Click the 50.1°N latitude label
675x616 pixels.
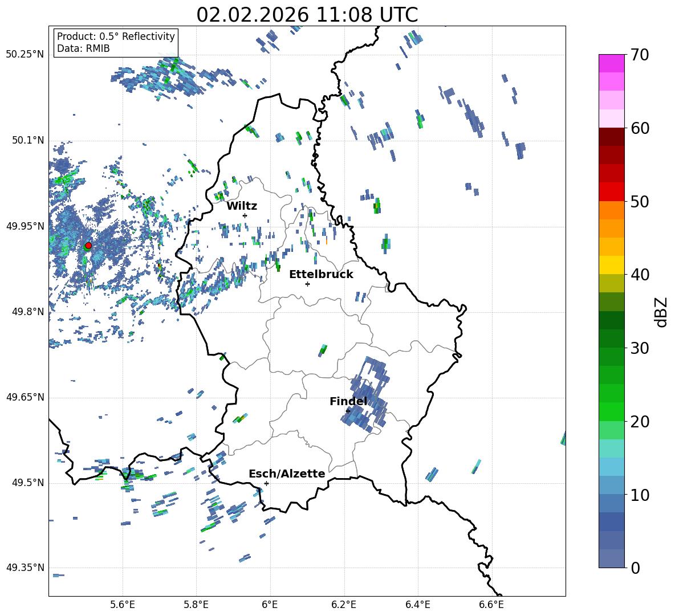click(28, 140)
